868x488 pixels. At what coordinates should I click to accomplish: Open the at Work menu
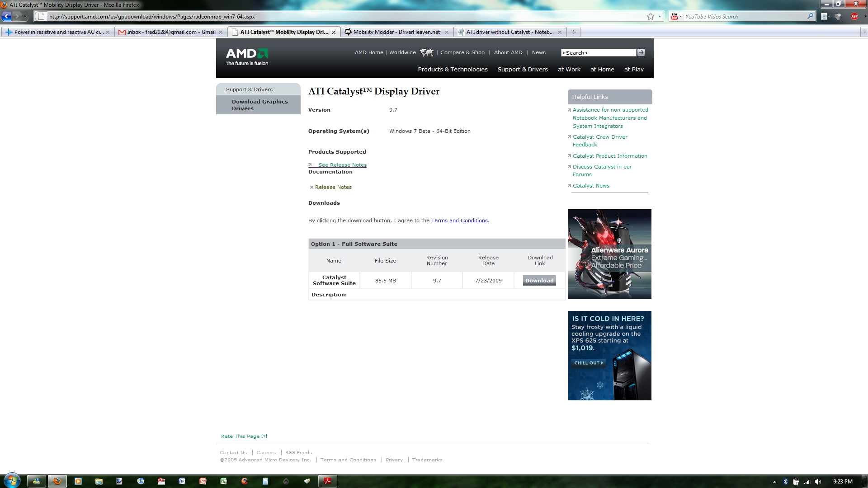coord(569,69)
